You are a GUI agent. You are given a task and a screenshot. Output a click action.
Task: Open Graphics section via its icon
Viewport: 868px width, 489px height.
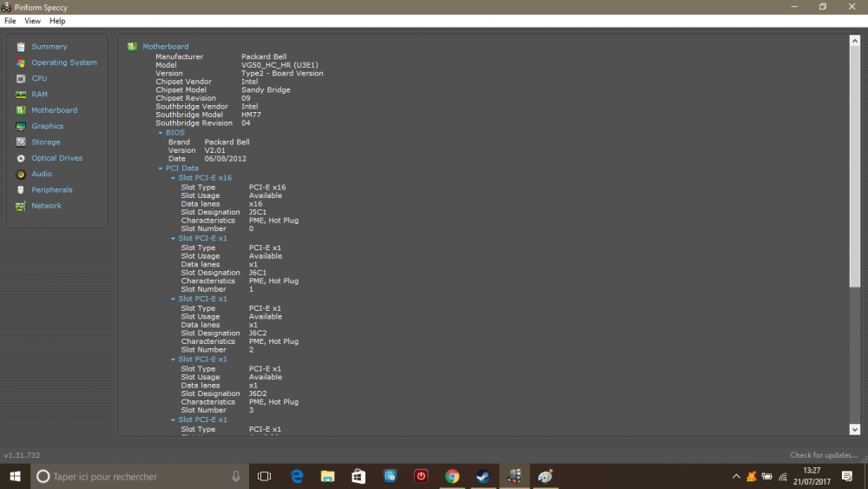point(21,126)
